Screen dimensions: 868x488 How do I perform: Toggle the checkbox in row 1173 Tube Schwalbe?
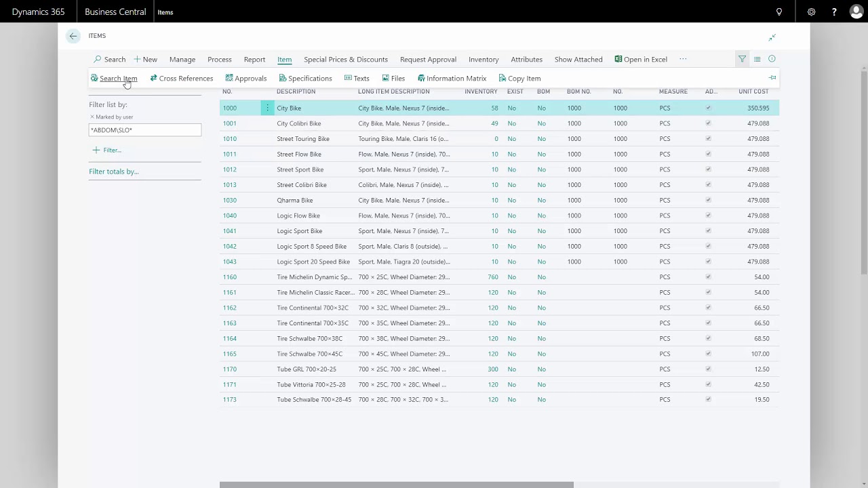(x=709, y=400)
